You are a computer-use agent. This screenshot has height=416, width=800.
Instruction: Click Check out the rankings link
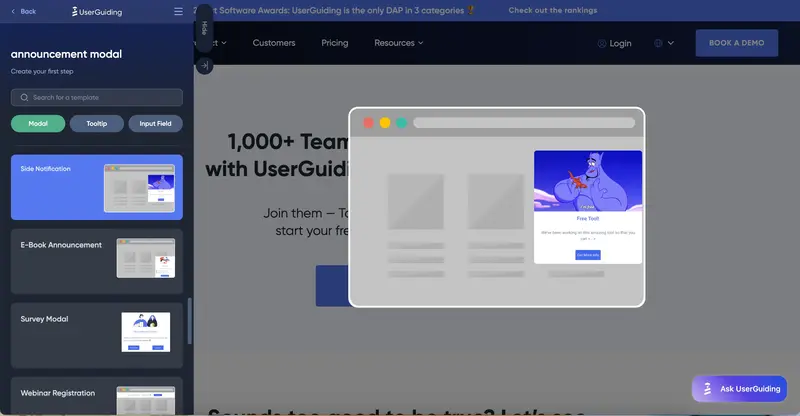click(553, 10)
